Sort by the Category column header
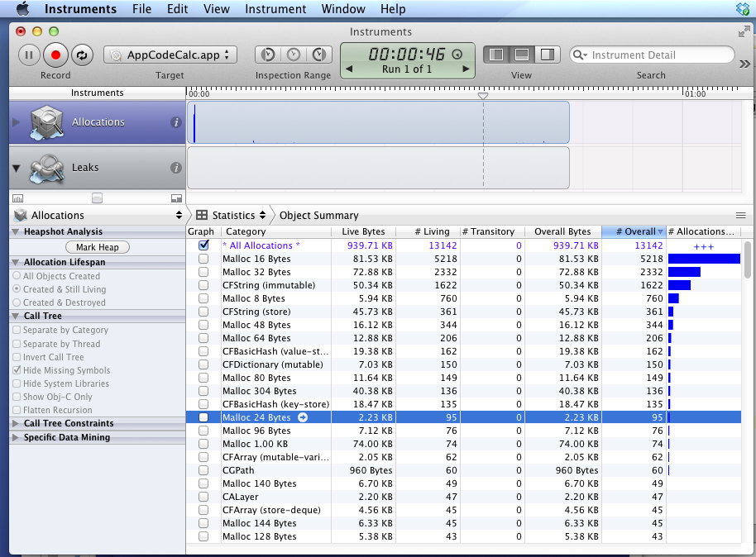Screen dimensions: 756x557 pyautogui.click(x=276, y=231)
